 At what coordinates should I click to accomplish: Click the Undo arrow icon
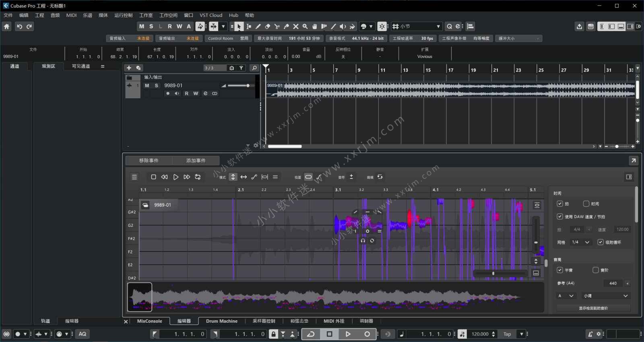coord(19,27)
